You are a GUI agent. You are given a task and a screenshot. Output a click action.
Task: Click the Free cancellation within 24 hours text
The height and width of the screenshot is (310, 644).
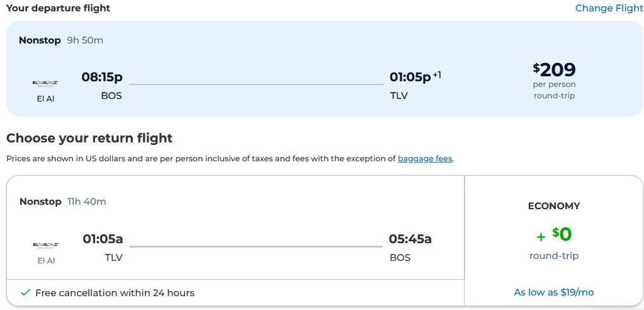point(115,292)
